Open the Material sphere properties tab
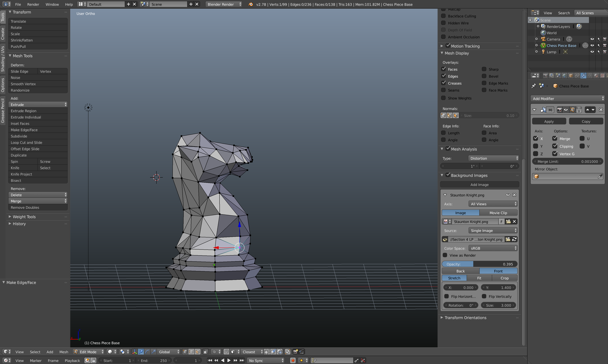 596,76
